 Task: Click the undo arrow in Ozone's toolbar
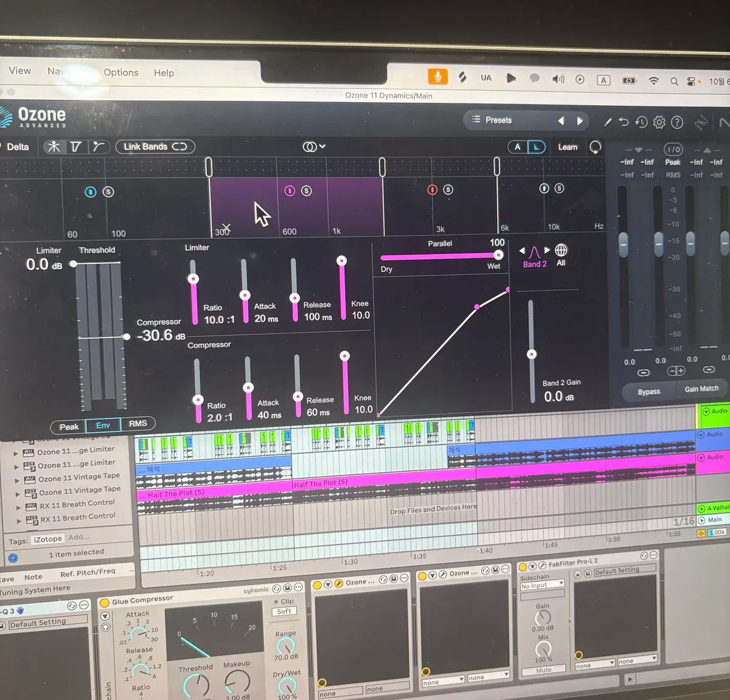[x=624, y=122]
